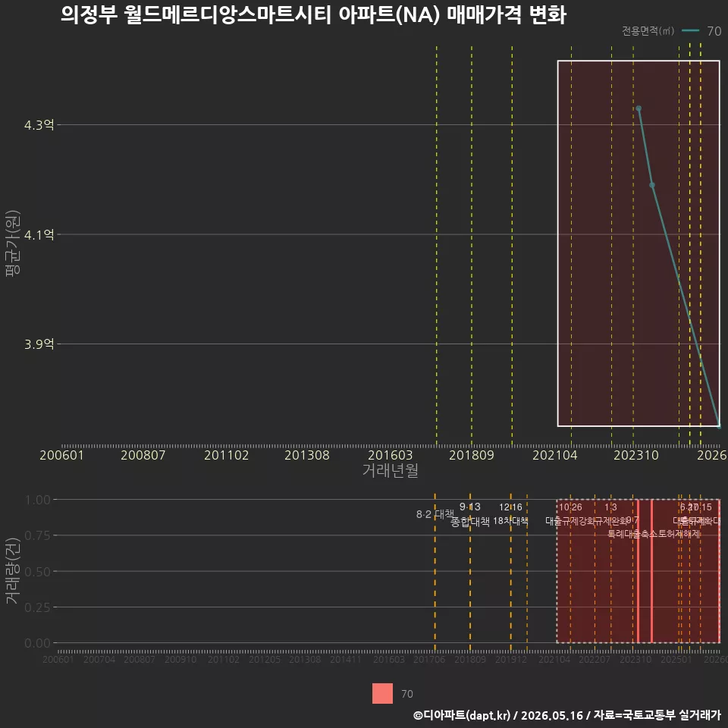Click the 거래년월 x-axis title
Image resolution: width=728 pixels, height=728 pixels.
tap(390, 470)
